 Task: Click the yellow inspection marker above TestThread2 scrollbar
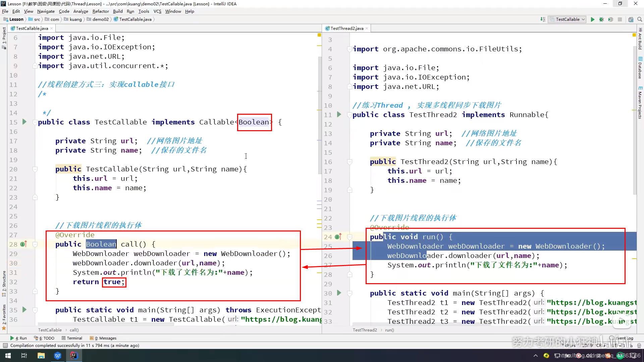click(x=634, y=35)
